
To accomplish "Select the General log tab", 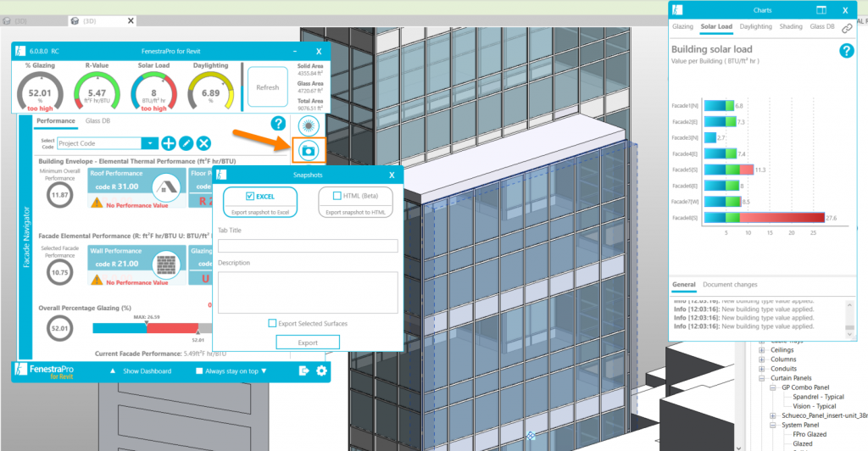I will [684, 285].
